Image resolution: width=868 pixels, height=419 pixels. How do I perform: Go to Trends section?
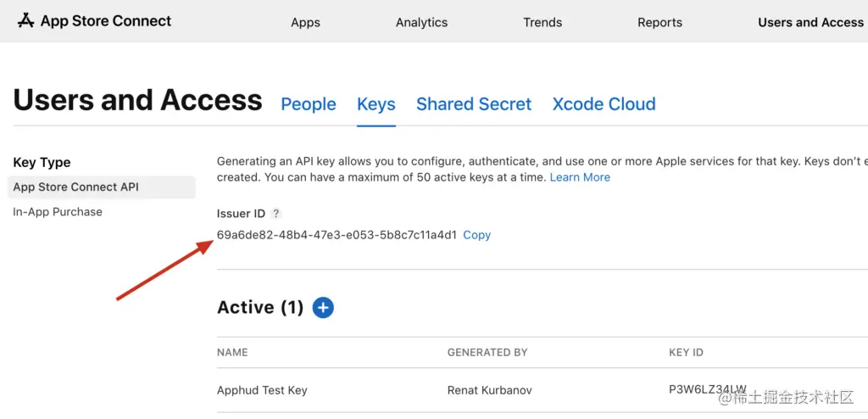click(542, 23)
